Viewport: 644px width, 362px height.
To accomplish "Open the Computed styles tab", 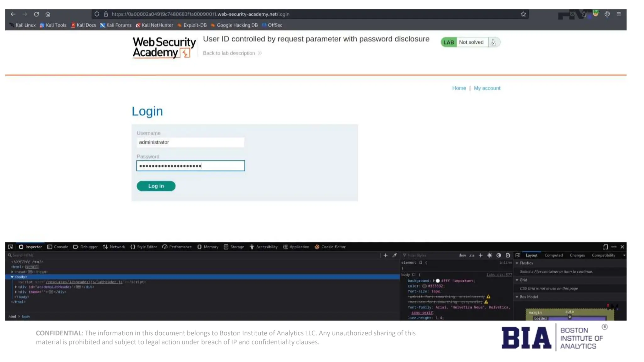I will point(553,255).
